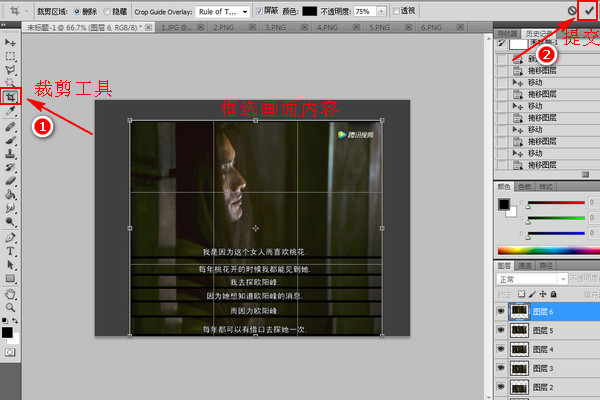Viewport: 600px width, 400px height.
Task: Close the 2.PNG document tab
Action: click(x=252, y=27)
